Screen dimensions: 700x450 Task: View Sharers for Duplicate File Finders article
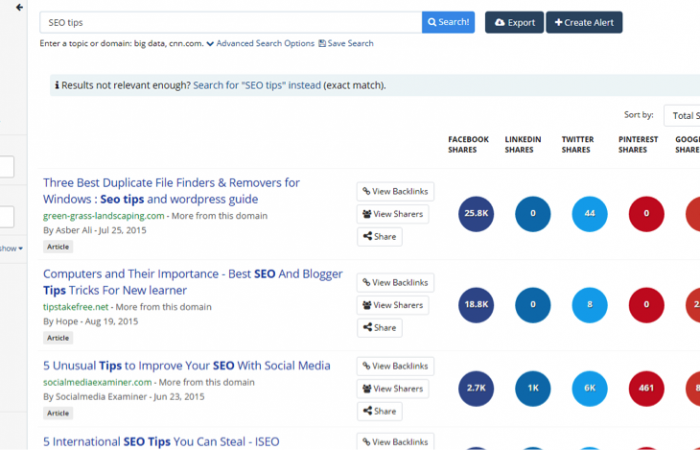pyautogui.click(x=393, y=214)
